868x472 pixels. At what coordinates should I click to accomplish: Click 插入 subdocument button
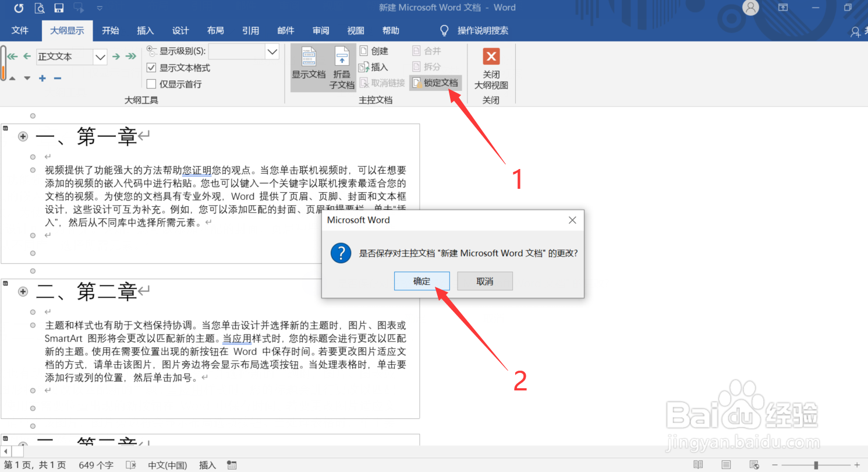click(374, 67)
